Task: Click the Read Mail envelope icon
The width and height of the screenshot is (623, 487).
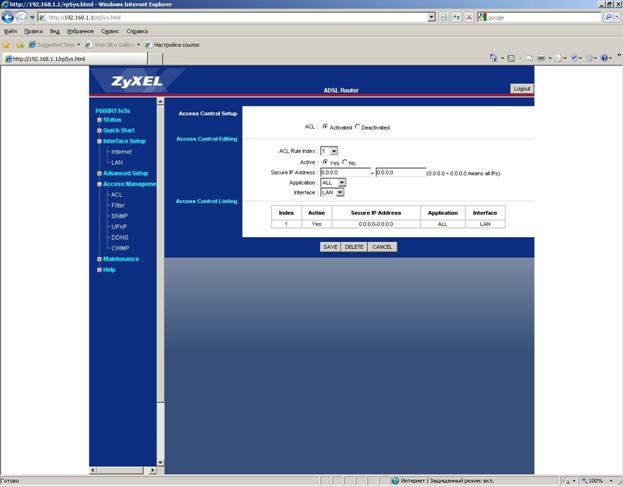Action: [529, 58]
